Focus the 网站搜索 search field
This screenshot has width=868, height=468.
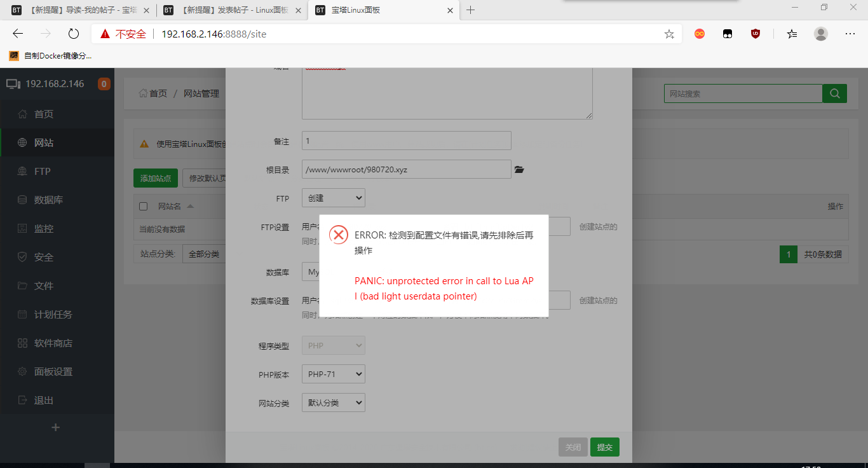pyautogui.click(x=743, y=93)
